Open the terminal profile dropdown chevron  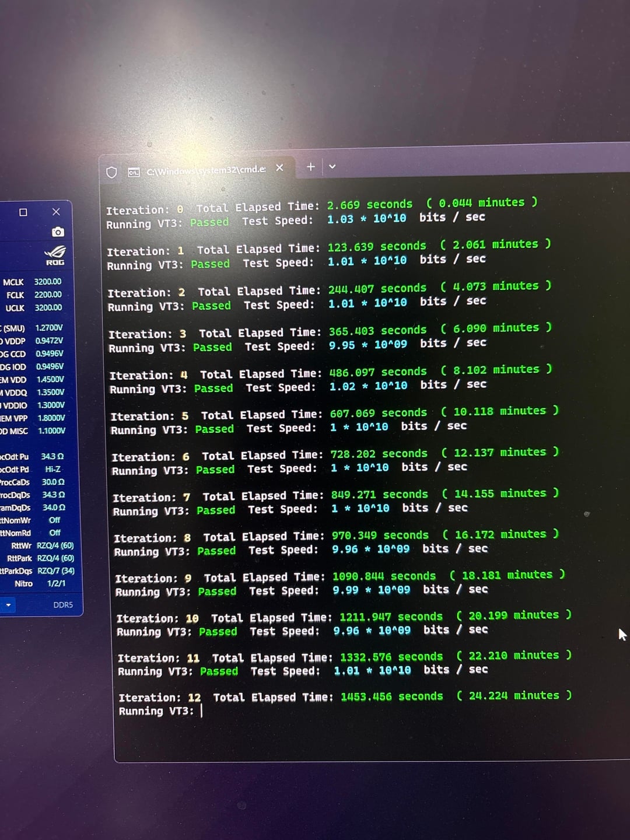tap(332, 167)
